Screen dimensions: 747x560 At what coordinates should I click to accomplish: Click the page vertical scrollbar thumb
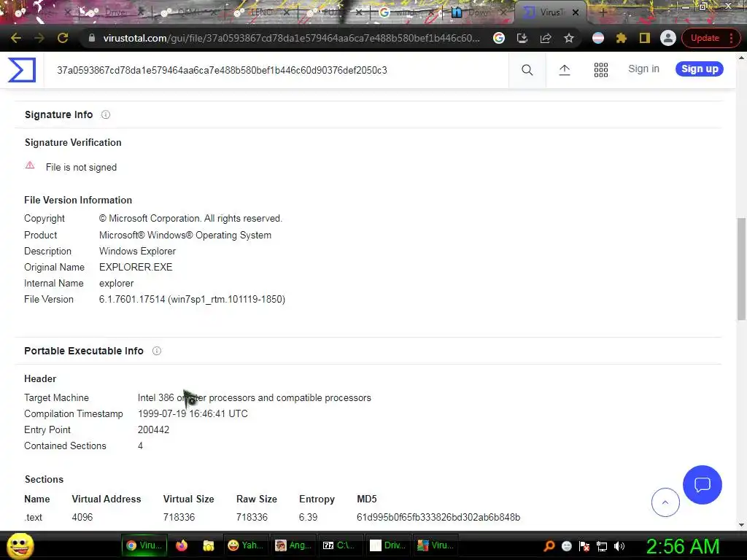tap(741, 269)
